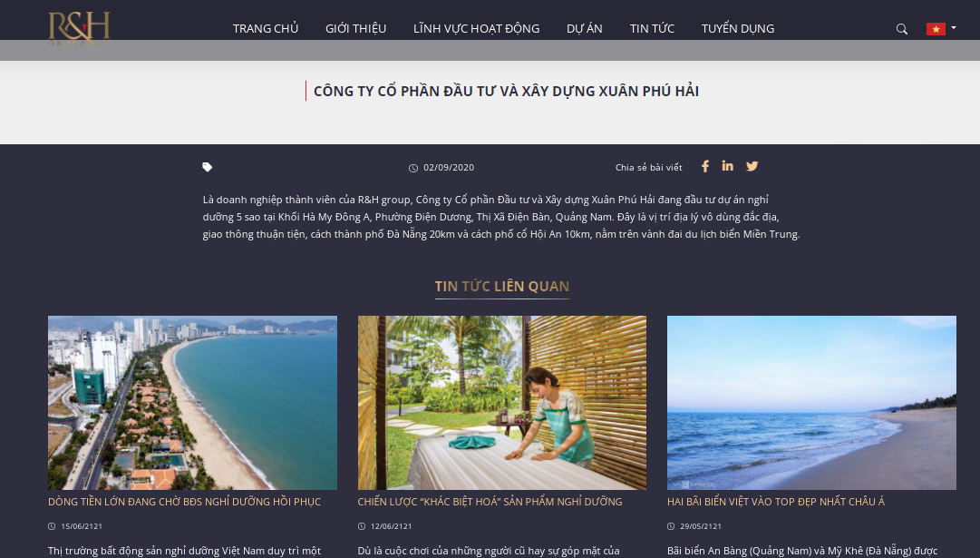Click the Vietnam flag language icon
The image size is (980, 558).
click(x=936, y=29)
